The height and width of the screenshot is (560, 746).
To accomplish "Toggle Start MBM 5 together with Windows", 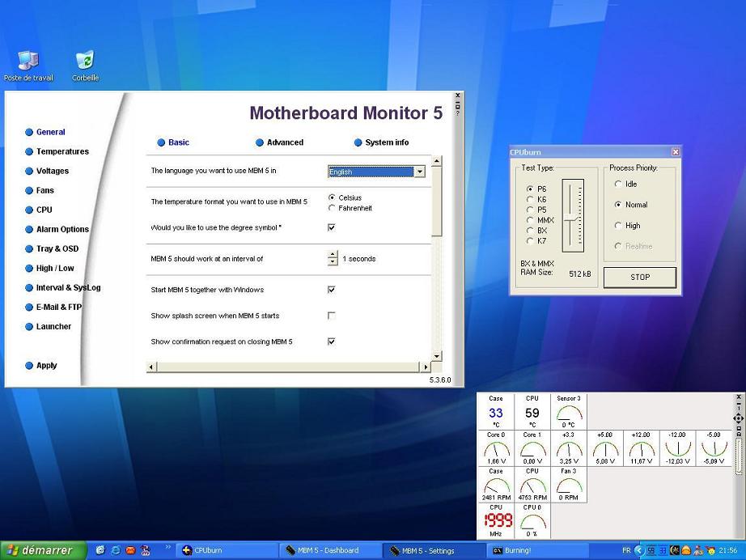I will coord(332,289).
